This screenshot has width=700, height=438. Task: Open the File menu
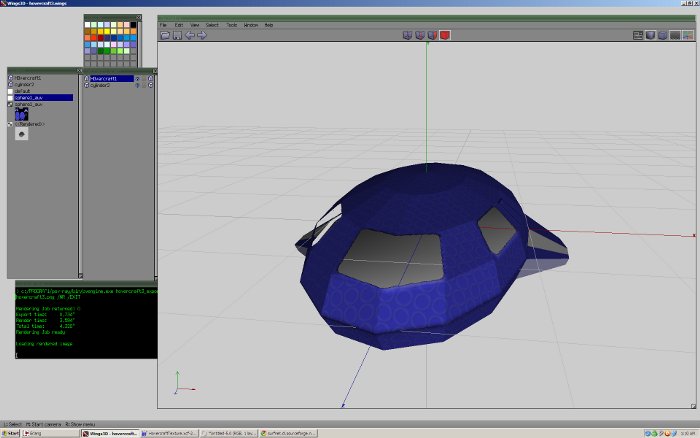pyautogui.click(x=163, y=24)
